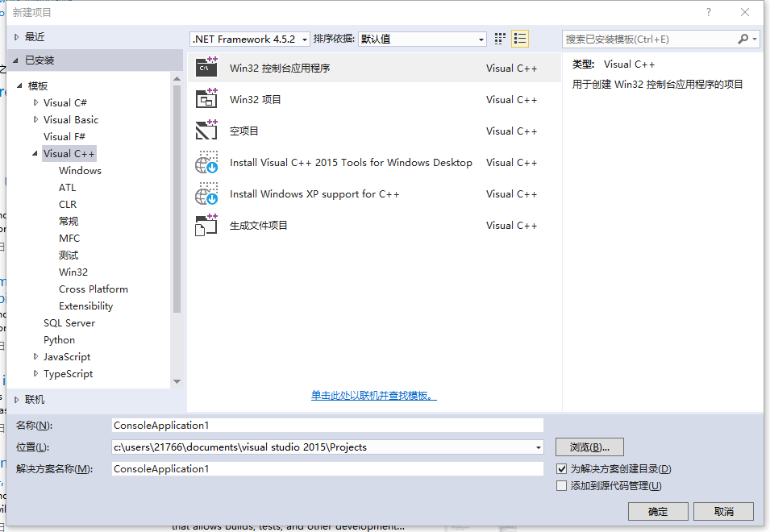This screenshot has width=770, height=532.
Task: Toggle 为解决方案创建目录 checkbox
Action: (x=561, y=468)
